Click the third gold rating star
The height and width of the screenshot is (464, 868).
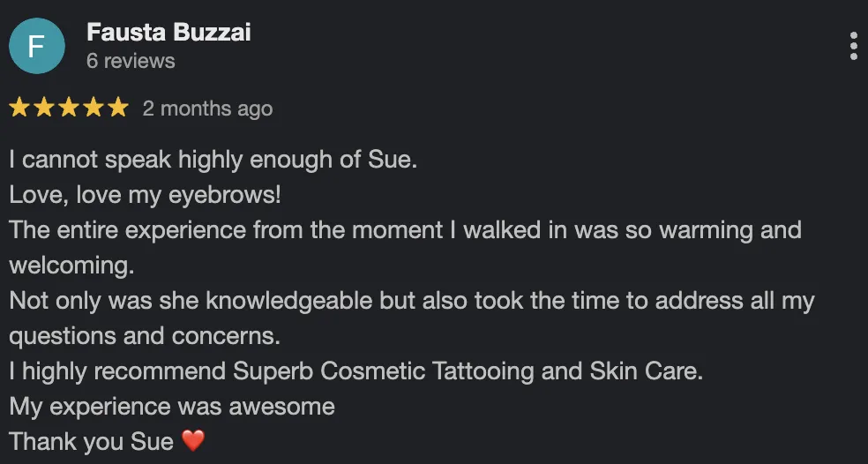[x=69, y=109]
